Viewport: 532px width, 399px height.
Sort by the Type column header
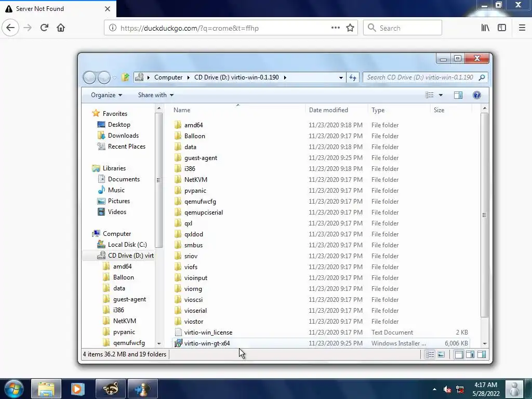click(x=399, y=110)
